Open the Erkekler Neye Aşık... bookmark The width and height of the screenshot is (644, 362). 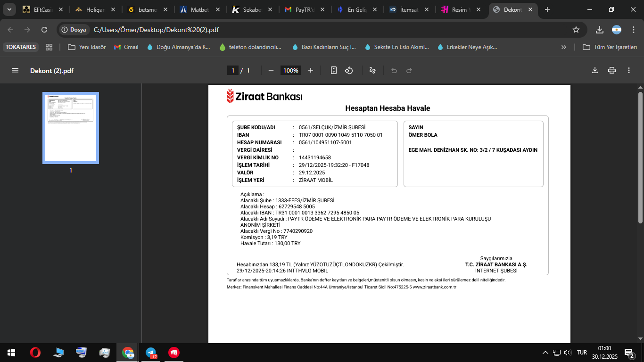click(x=467, y=47)
